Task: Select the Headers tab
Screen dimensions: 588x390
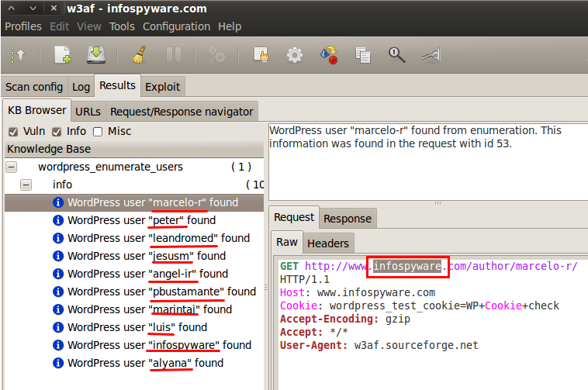Action: coord(328,243)
